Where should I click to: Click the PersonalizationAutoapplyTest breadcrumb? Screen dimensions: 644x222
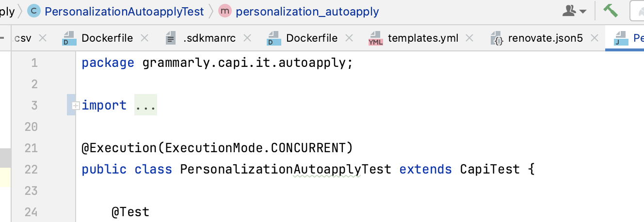[124, 11]
